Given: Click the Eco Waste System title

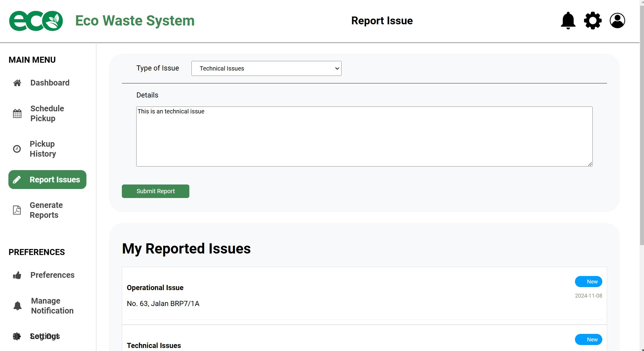Looking at the screenshot, I should point(135,21).
